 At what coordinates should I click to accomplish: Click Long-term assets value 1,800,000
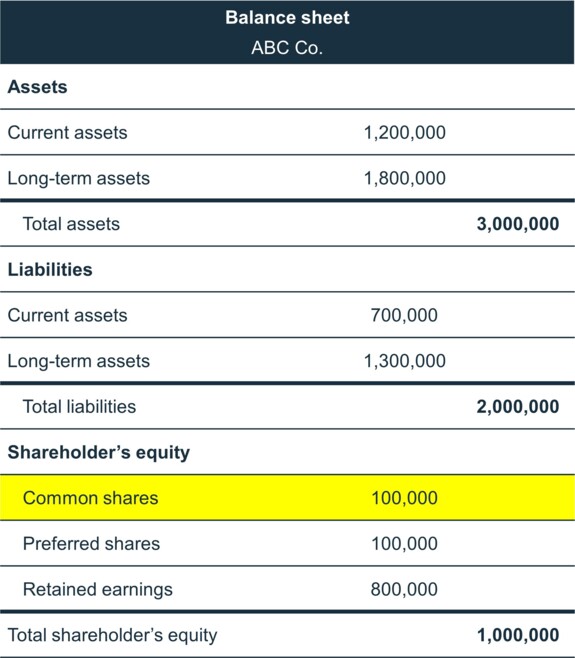click(405, 178)
